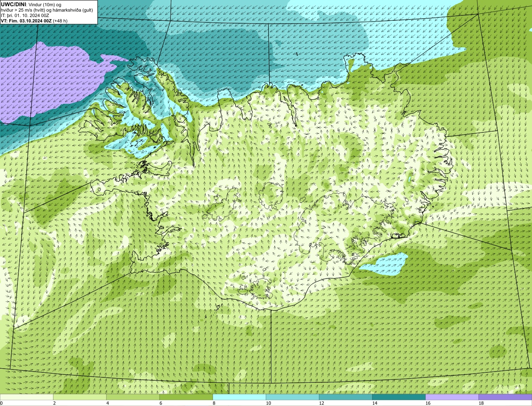
Task: Click the 'UWC/DINI: Vindur (10m) og' title line
Action: click(31, 4)
